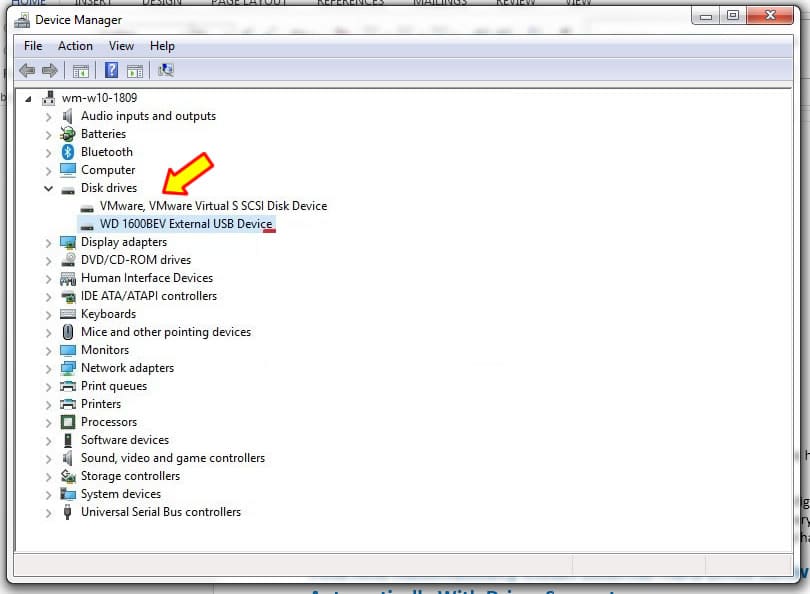Expand the Network adapters category
The image size is (810, 594).
(48, 368)
